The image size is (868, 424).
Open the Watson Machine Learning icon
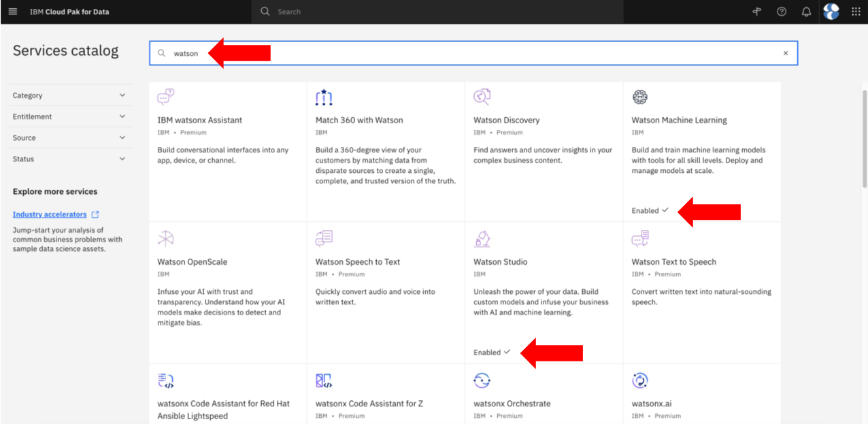click(x=640, y=97)
